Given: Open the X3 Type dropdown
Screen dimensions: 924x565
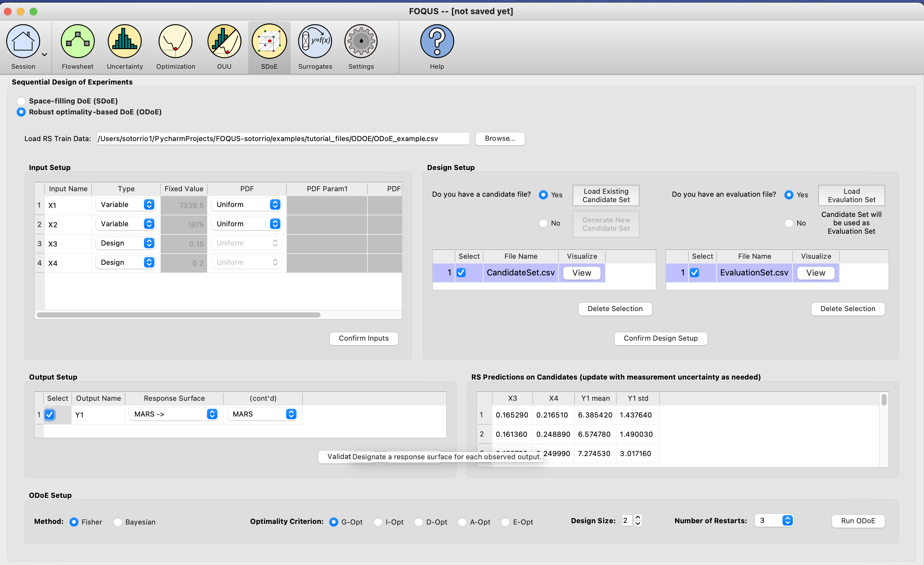Looking at the screenshot, I should pos(126,243).
